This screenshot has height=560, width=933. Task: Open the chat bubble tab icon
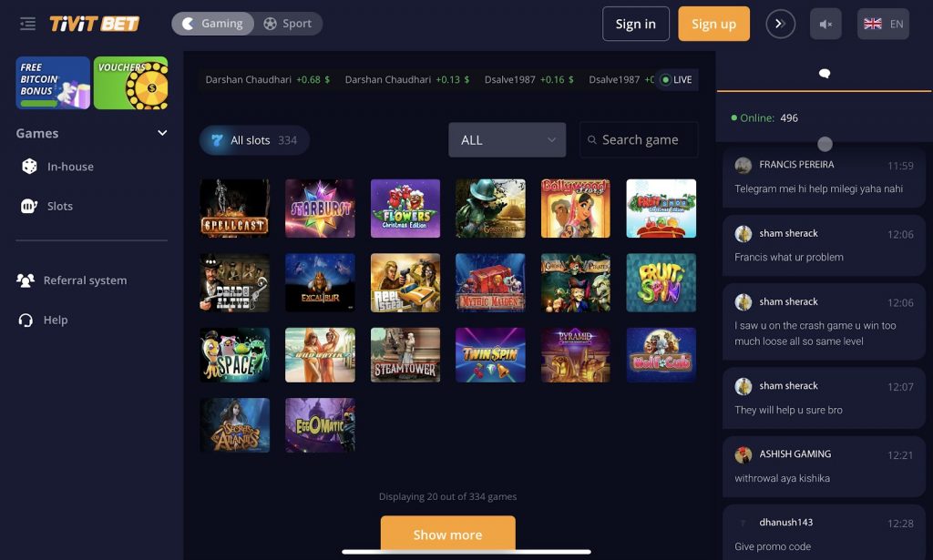point(824,73)
